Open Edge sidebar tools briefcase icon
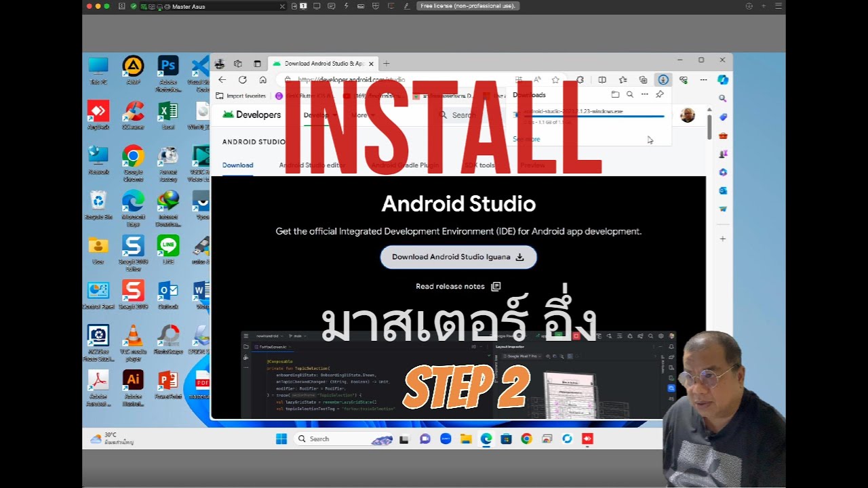This screenshot has width=868, height=488. 723,136
